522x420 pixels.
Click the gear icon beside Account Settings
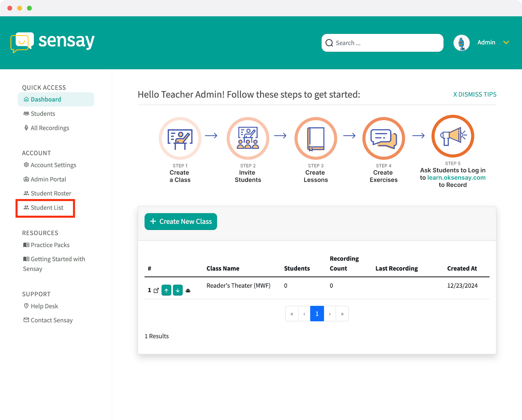pos(26,165)
